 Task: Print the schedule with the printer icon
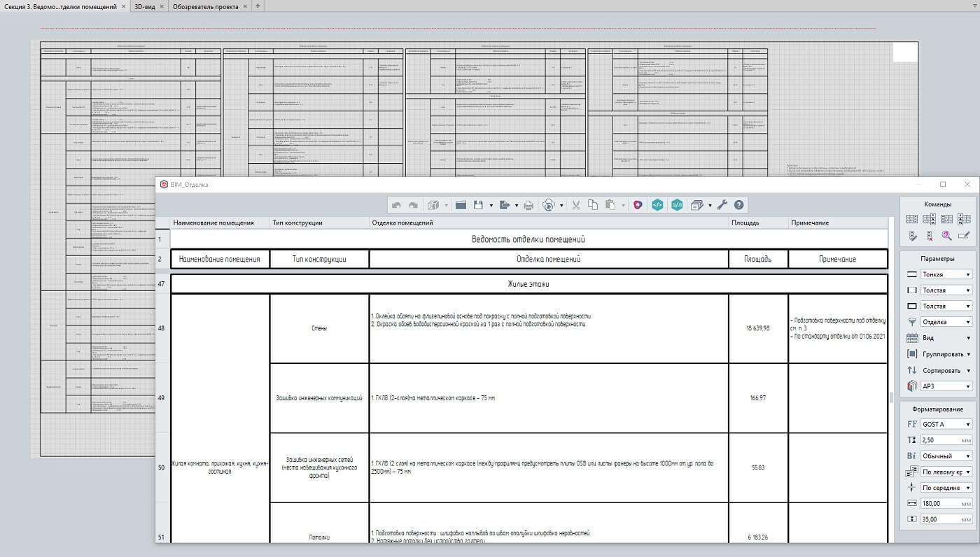click(528, 205)
